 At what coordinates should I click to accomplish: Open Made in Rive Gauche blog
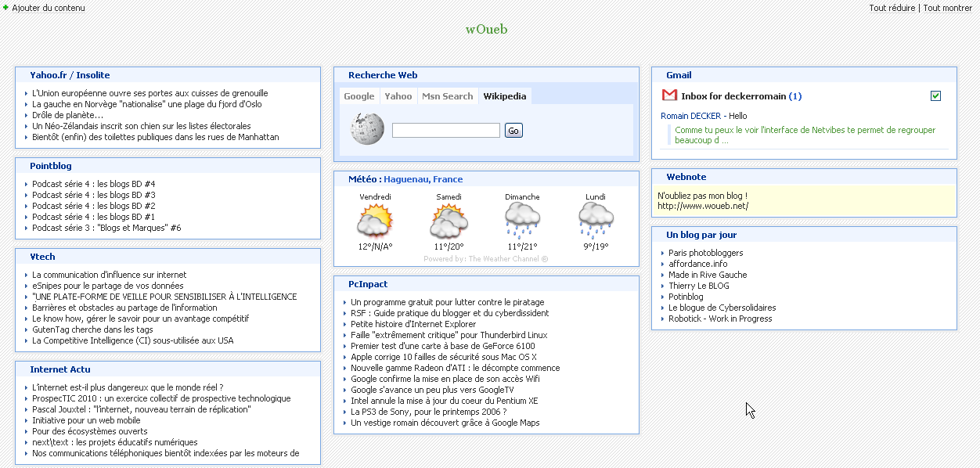[x=708, y=275]
